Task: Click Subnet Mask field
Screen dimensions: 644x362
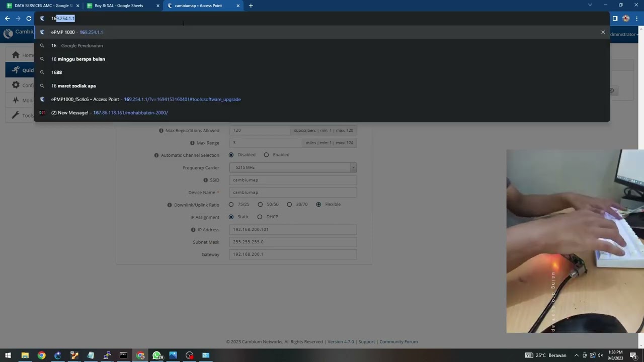Action: coord(293,242)
